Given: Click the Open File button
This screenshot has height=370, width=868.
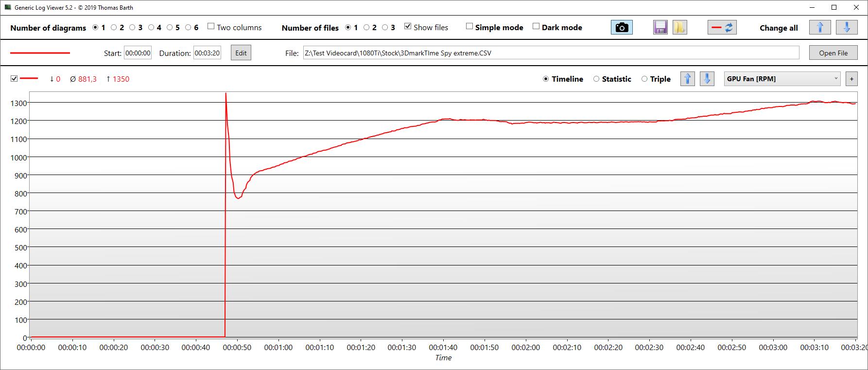Looking at the screenshot, I should coord(833,53).
